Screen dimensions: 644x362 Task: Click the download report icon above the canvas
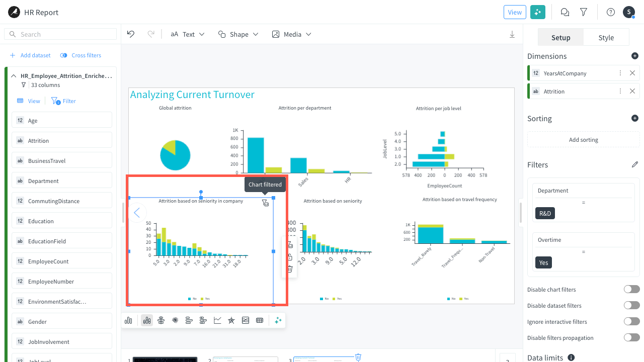coord(512,34)
